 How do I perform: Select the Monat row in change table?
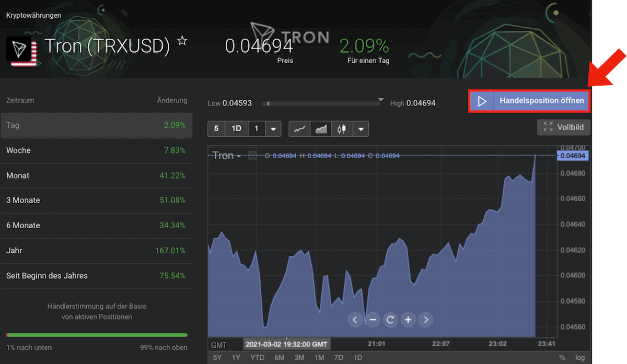tap(96, 175)
